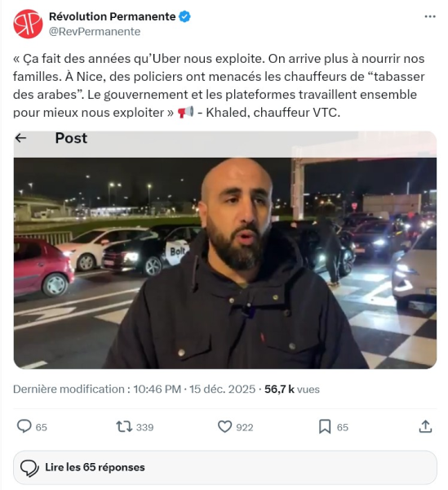This screenshot has width=448, height=490.
Task: Click the 10:46 PM timestamp
Action: point(157,389)
